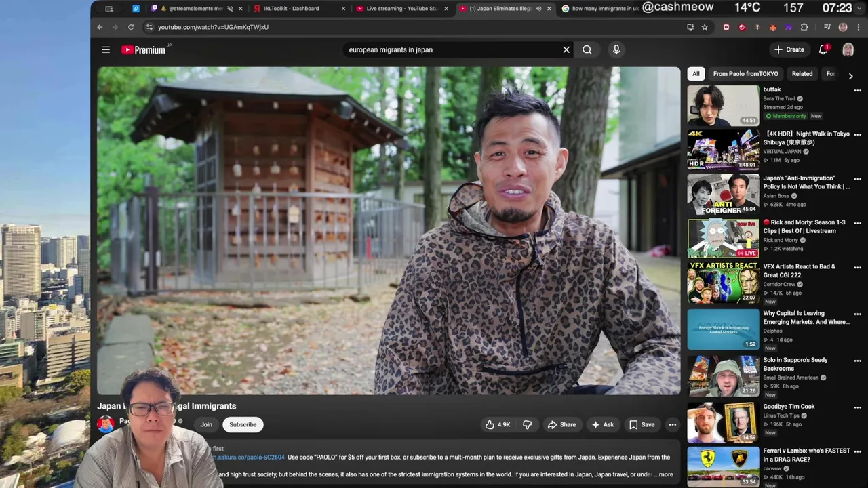Share this video
Screen dimensions: 868x488
coord(562,425)
